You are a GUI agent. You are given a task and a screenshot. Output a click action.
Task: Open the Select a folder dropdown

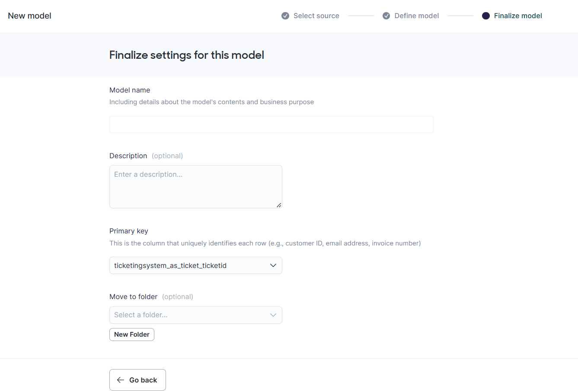[x=190, y=315]
